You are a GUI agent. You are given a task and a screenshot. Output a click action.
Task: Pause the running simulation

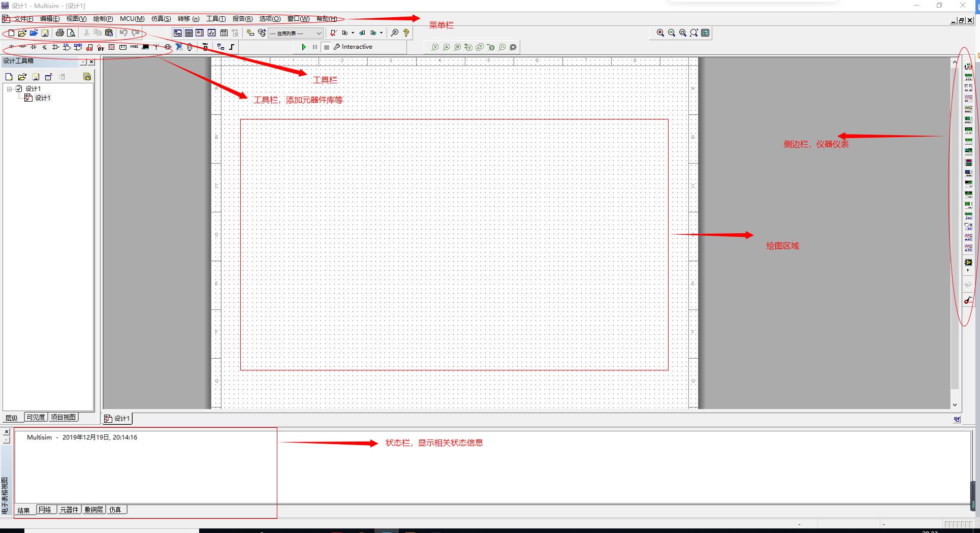(315, 47)
